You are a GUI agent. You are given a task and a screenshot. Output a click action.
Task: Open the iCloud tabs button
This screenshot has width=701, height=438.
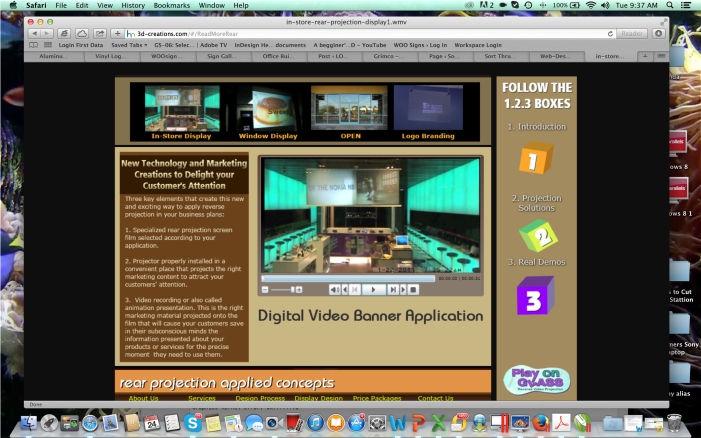coord(82,34)
